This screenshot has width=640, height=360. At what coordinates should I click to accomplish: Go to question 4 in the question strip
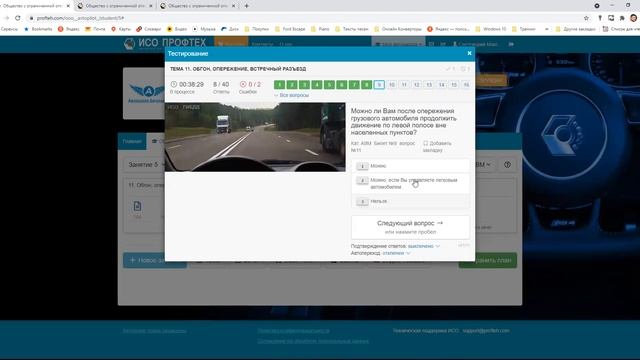pyautogui.click(x=317, y=84)
